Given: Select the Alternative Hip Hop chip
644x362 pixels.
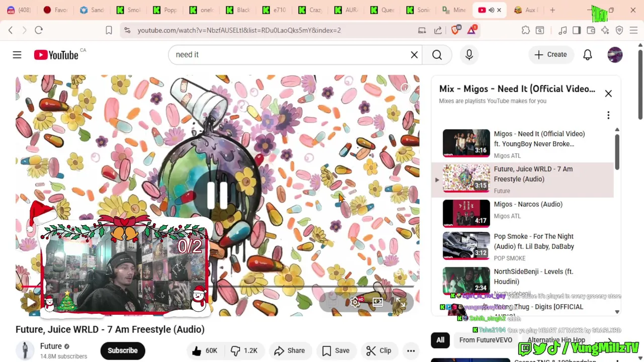Looking at the screenshot, I should [556, 340].
